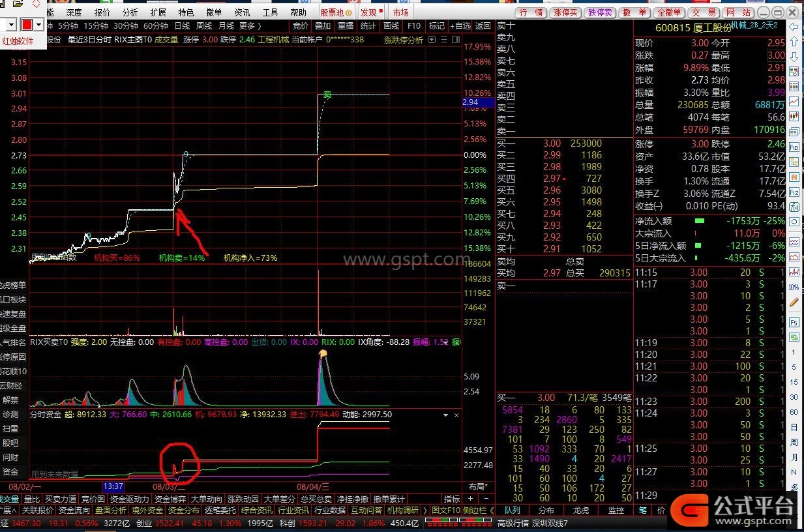This screenshot has width=804, height=532.
Task: Click the 返回 back button
Action: [483, 26]
